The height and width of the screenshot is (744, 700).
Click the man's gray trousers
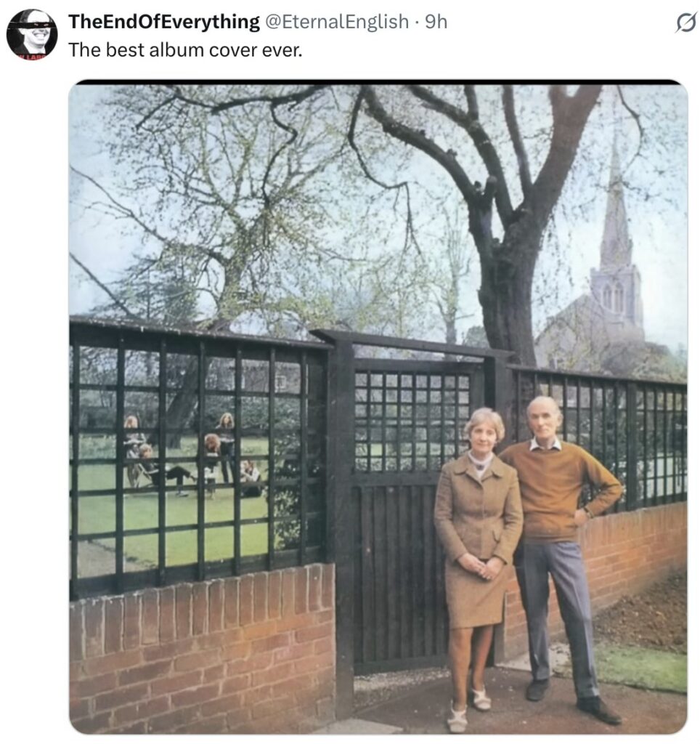[560, 617]
